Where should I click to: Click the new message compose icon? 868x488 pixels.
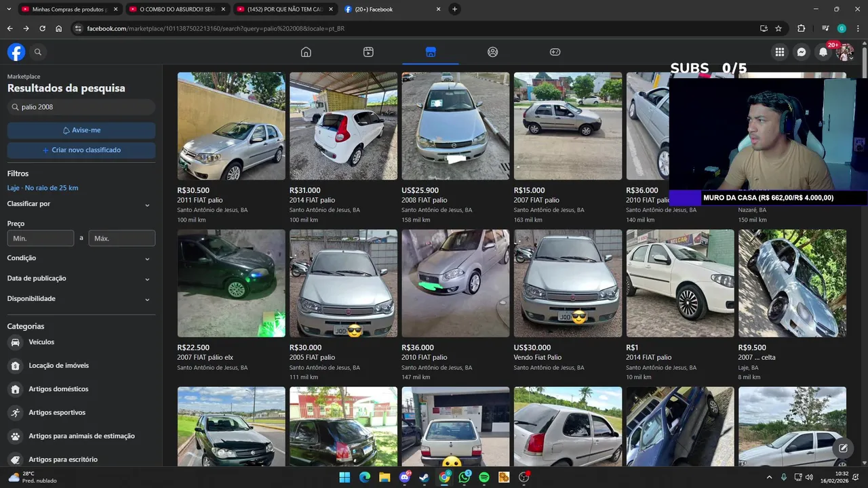843,448
